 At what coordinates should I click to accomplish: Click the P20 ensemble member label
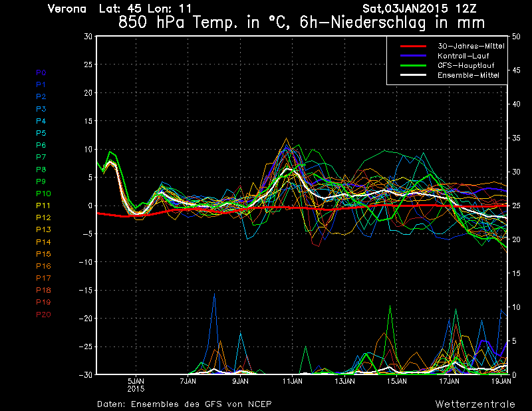[x=43, y=315]
